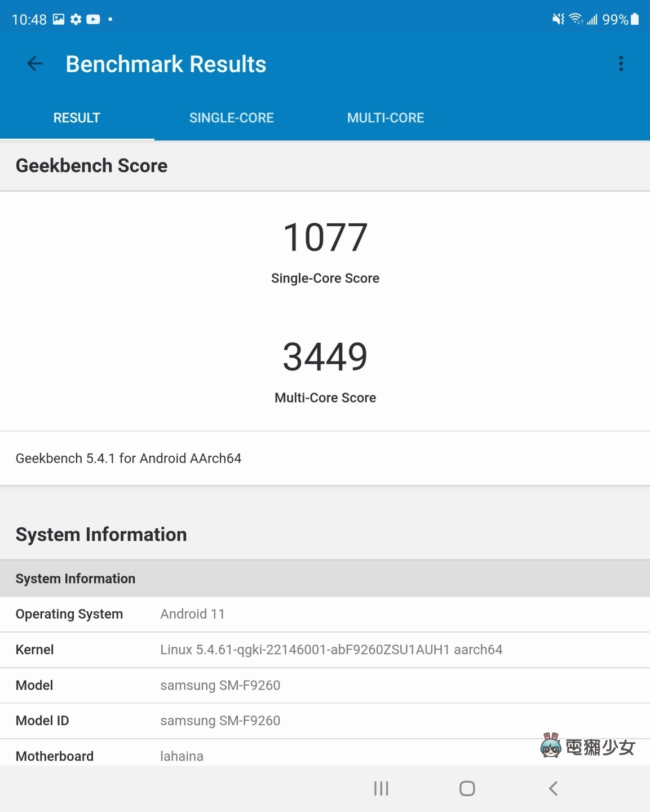
Task: Tap the YouTube notification status icon
Action: 93,20
